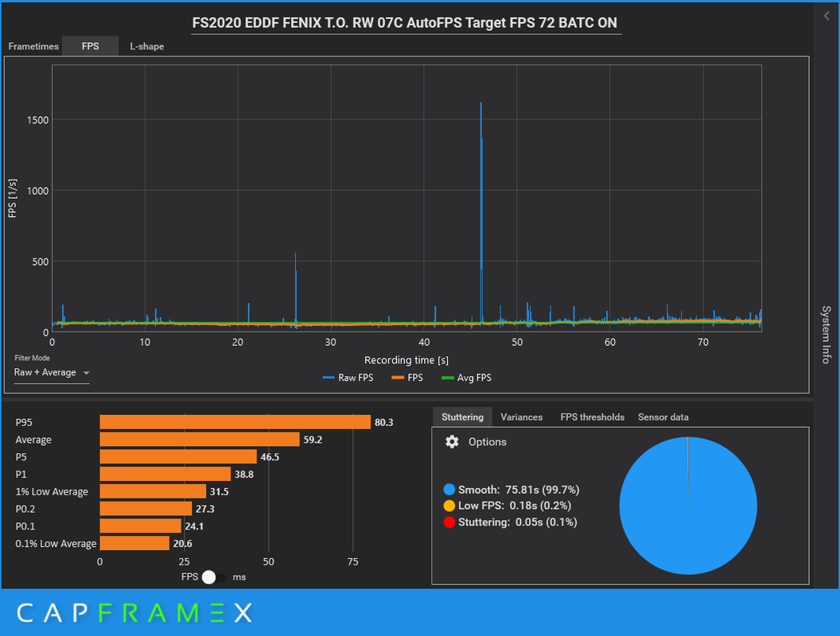Click the P95 bar showing 80.3
Viewport: 840px width, 636px height.
(x=235, y=422)
